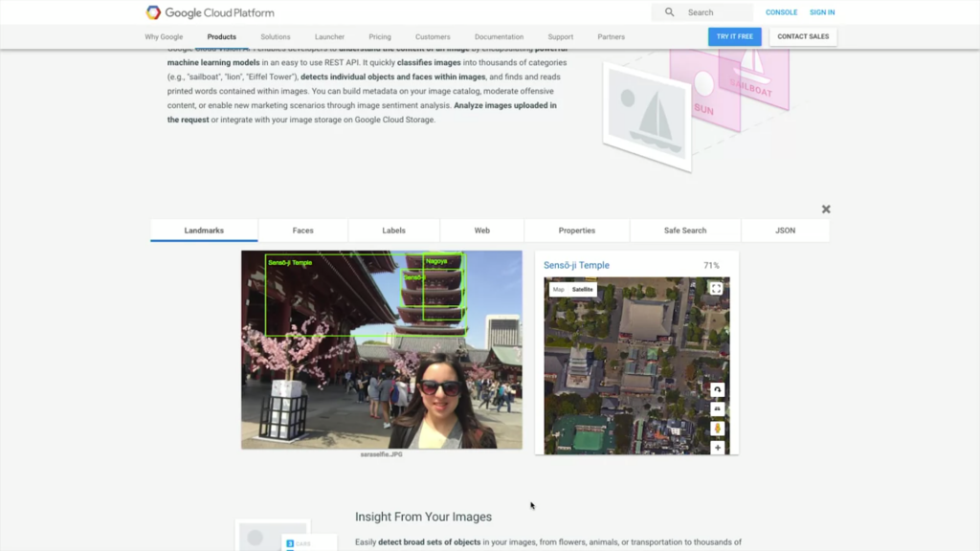Viewport: 980px width, 551px height.
Task: Open the Products menu
Action: pyautogui.click(x=222, y=37)
